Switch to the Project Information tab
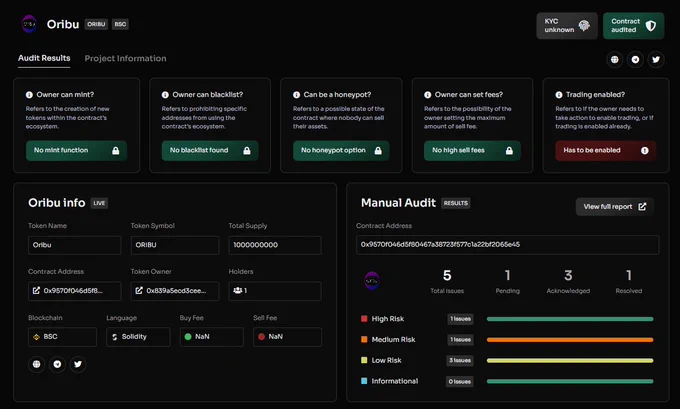Screen dimensions: 680x409 tap(125, 59)
